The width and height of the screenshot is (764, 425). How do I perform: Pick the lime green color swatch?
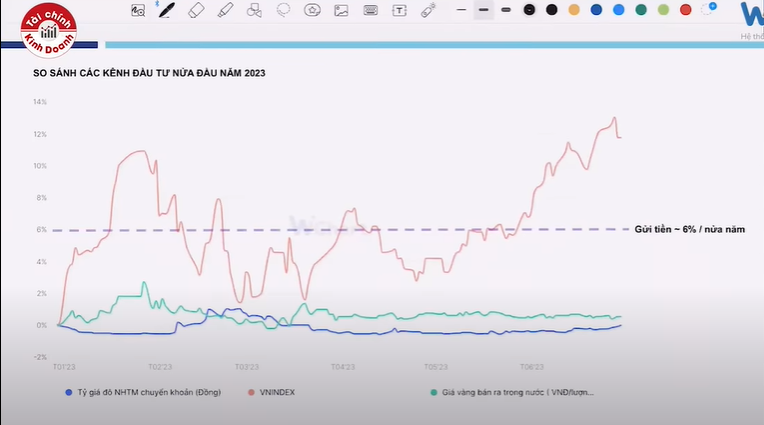pos(663,10)
